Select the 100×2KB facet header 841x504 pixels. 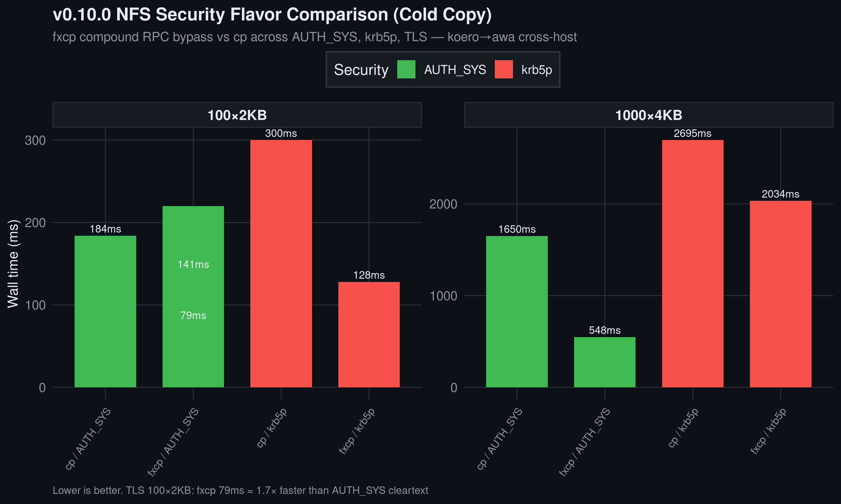click(237, 115)
